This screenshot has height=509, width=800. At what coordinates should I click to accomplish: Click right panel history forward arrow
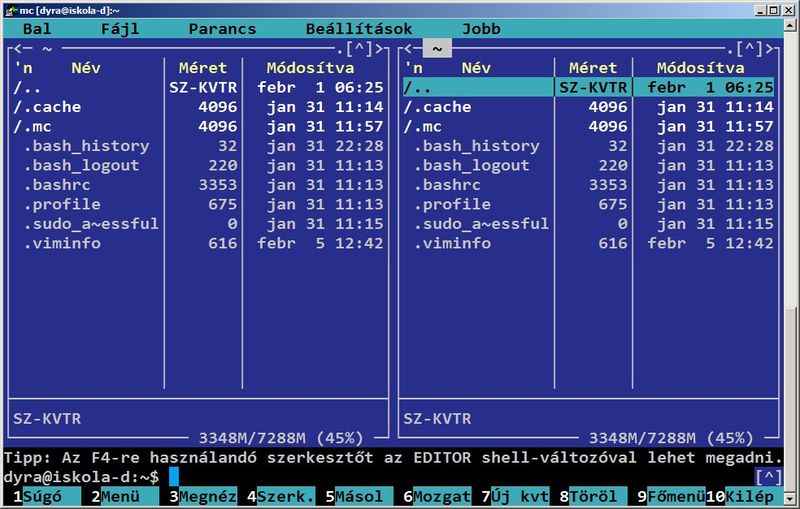pos(769,48)
